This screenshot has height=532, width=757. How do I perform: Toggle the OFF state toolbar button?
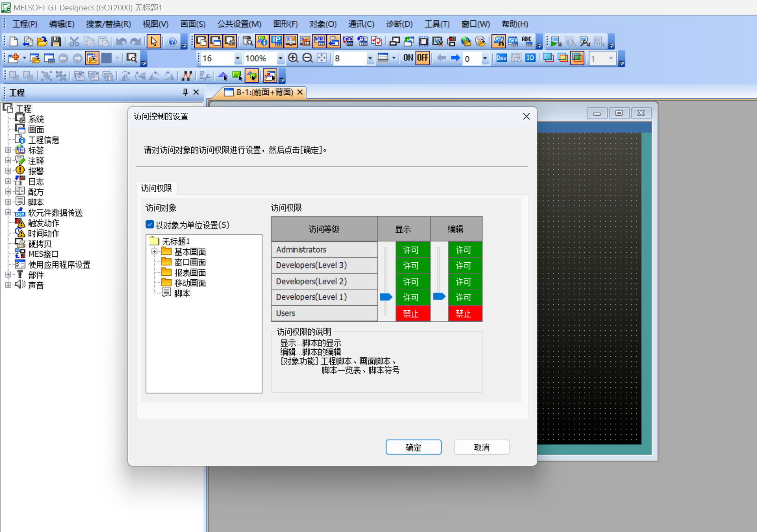point(422,58)
